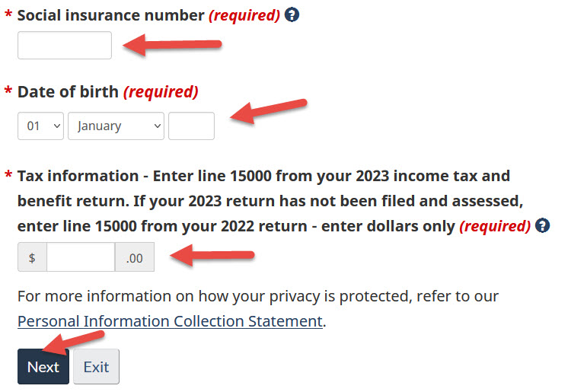Focus the Social insurance number text box
Viewport: 587px width, 392px height.
[x=65, y=46]
